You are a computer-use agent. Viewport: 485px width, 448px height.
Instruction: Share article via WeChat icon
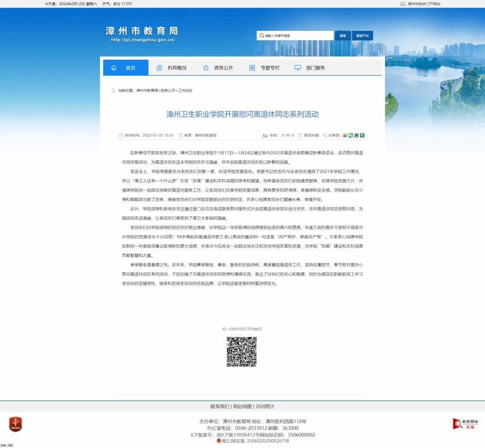coord(351,136)
